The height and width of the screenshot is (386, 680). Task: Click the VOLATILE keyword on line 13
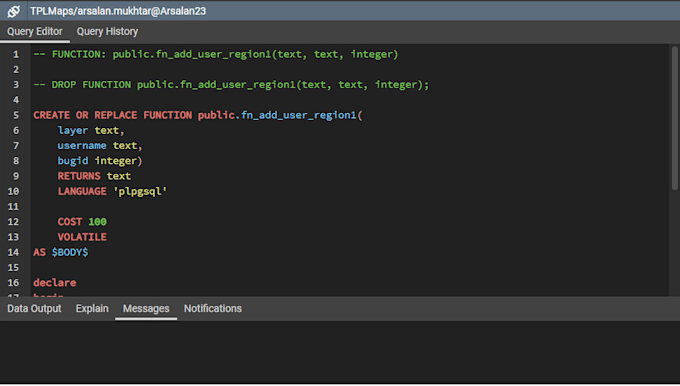(82, 237)
